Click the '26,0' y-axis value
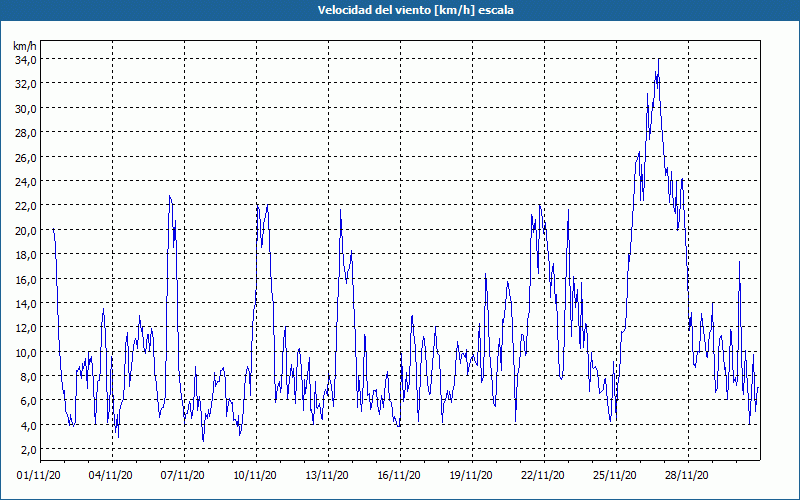800x500 pixels. 26,158
